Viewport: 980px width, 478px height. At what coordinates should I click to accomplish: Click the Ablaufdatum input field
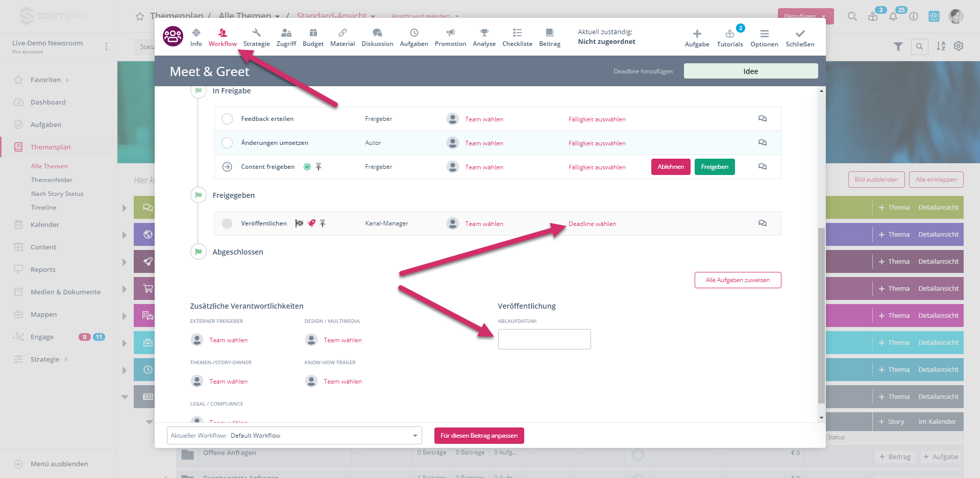point(544,339)
